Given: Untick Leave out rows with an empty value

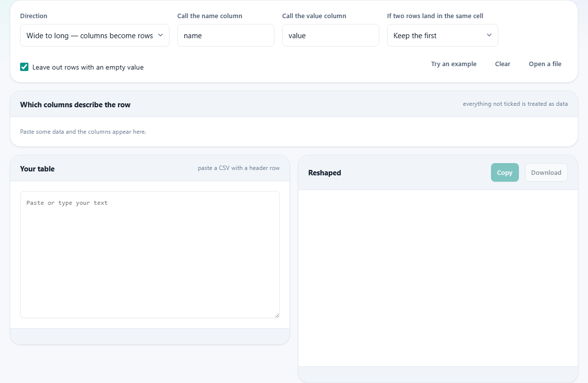Looking at the screenshot, I should pyautogui.click(x=24, y=67).
